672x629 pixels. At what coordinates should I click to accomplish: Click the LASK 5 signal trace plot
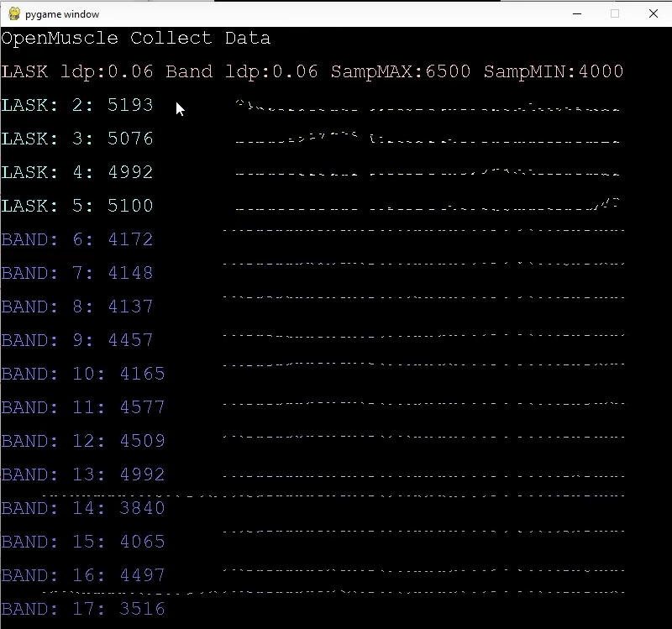coord(428,205)
